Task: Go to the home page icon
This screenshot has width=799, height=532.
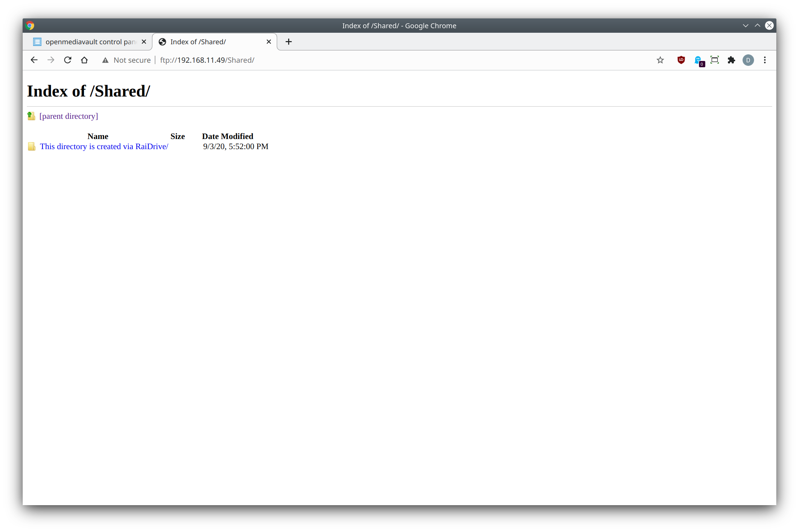Action: tap(84, 60)
